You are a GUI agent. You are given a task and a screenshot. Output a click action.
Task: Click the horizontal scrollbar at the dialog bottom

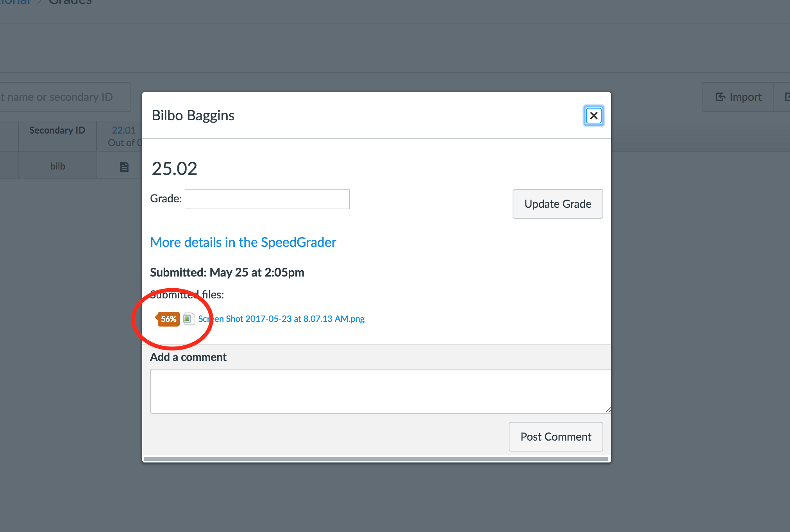pyautogui.click(x=376, y=459)
